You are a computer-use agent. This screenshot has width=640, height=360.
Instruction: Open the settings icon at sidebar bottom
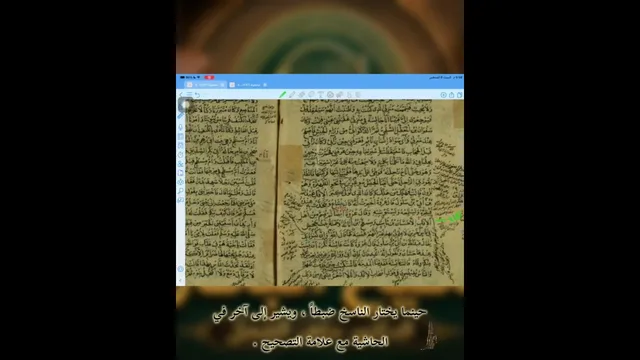180,269
